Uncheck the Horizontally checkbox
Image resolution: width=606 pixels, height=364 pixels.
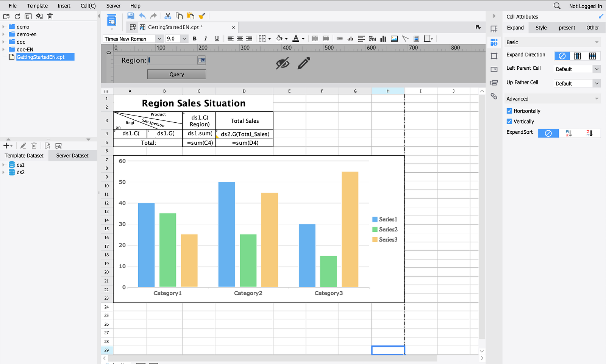509,111
